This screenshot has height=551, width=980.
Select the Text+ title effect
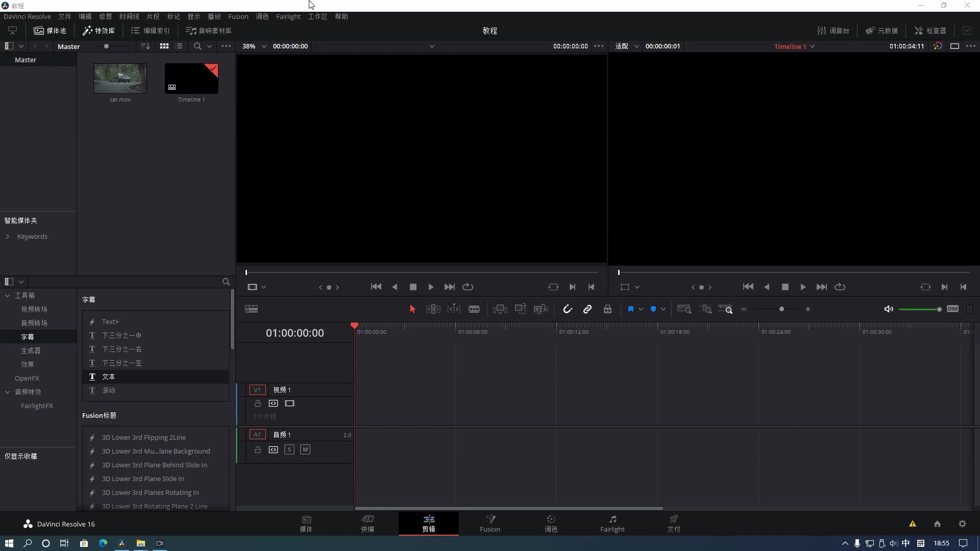156,321
